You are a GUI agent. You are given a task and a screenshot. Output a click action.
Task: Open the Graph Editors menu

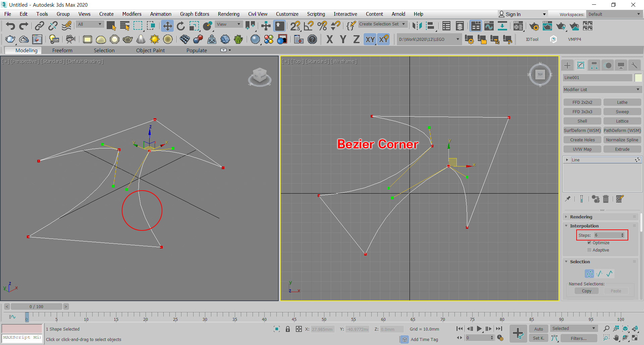point(195,14)
